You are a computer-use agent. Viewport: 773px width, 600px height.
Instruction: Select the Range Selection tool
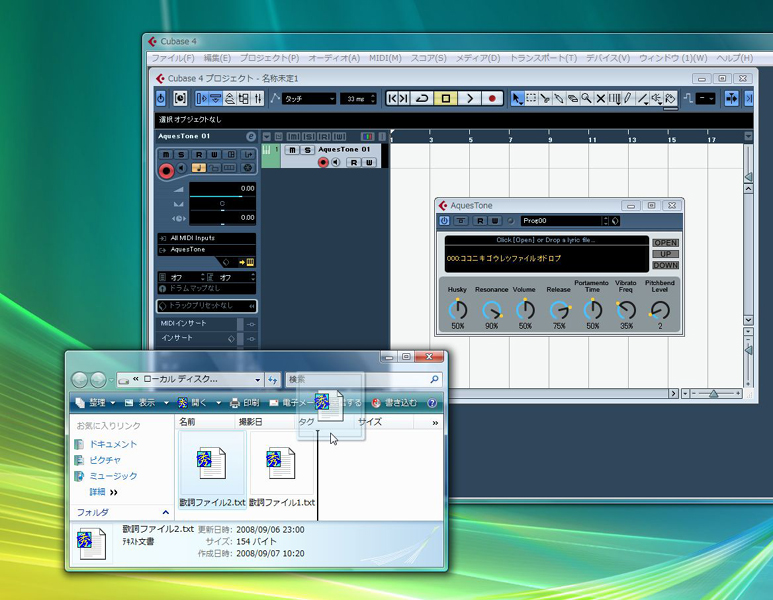[531, 99]
